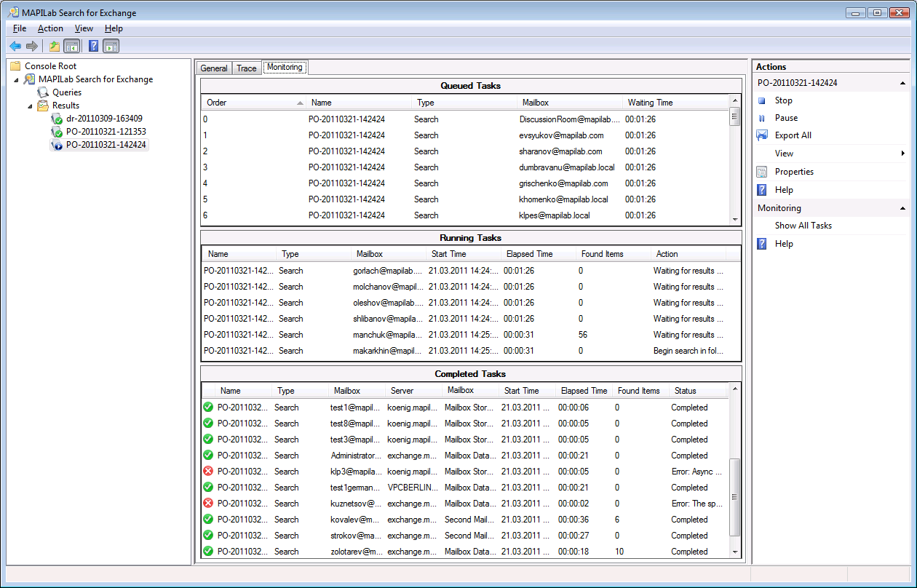Click the blue Help icon in the toolbar
The width and height of the screenshot is (917, 588).
pos(93,47)
